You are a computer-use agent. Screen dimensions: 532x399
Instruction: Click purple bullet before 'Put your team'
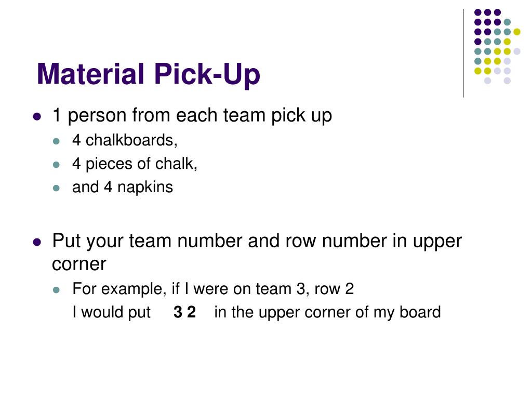[x=37, y=242]
